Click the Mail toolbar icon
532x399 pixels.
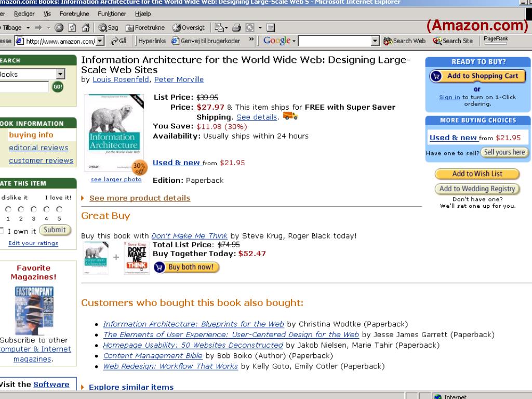coord(219,28)
